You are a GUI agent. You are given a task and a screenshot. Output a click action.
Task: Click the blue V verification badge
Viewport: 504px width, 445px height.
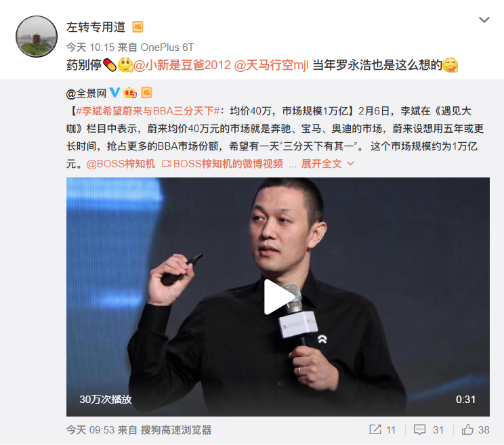tap(114, 93)
